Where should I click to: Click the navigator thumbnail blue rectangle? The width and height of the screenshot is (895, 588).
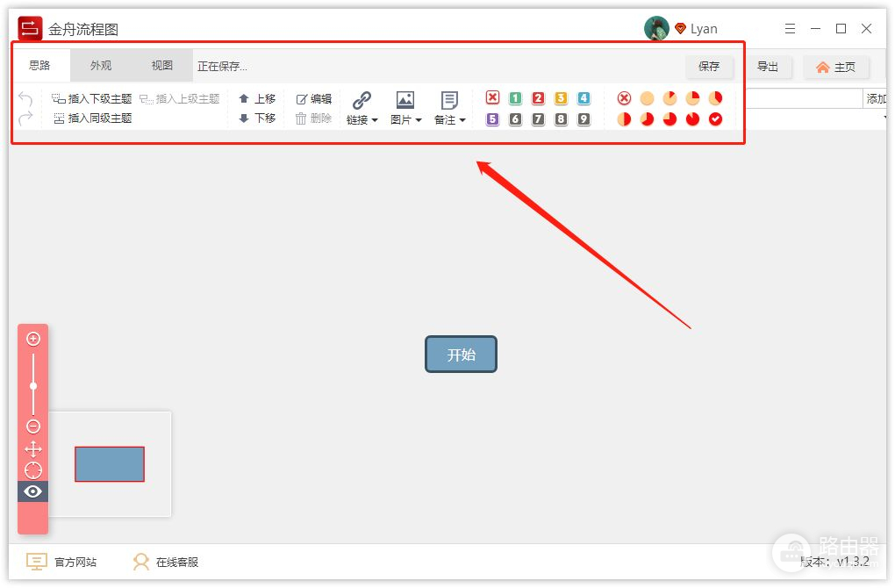(x=110, y=464)
